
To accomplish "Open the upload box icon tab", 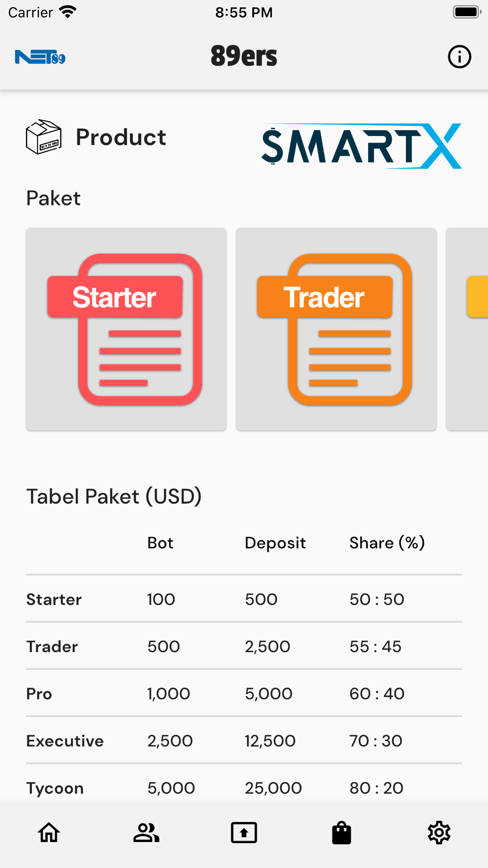I will (244, 832).
